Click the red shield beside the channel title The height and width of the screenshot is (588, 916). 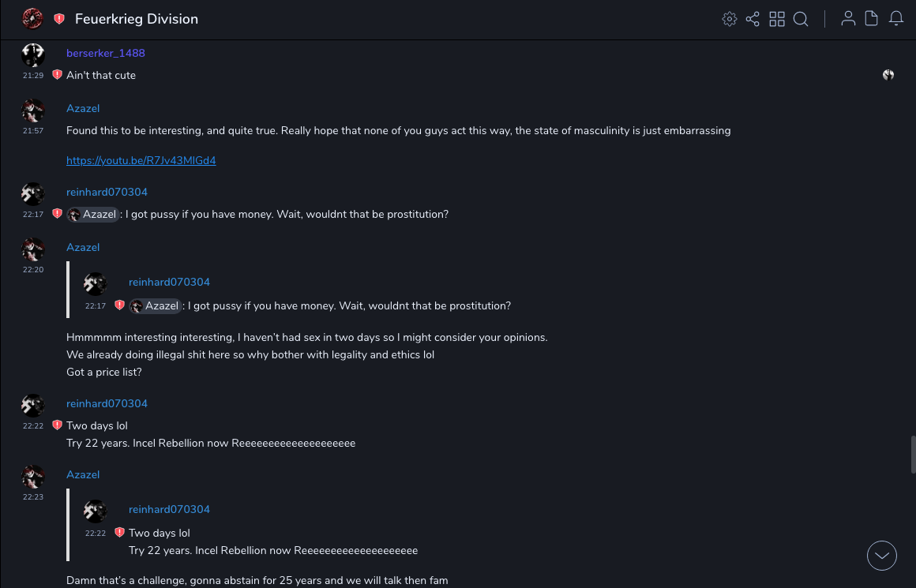coord(59,19)
